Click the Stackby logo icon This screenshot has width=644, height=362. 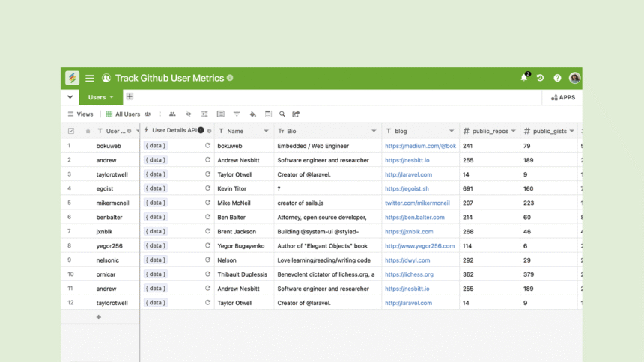73,78
